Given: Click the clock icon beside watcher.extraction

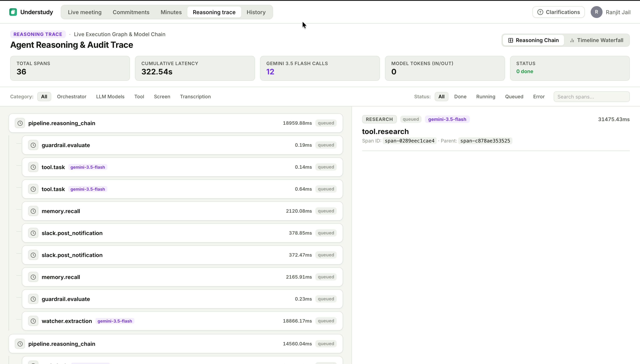Looking at the screenshot, I should (x=33, y=321).
